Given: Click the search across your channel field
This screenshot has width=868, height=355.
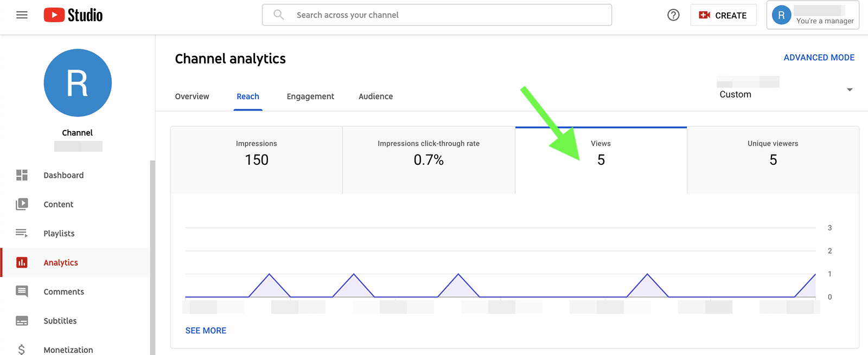Looking at the screenshot, I should (x=437, y=15).
